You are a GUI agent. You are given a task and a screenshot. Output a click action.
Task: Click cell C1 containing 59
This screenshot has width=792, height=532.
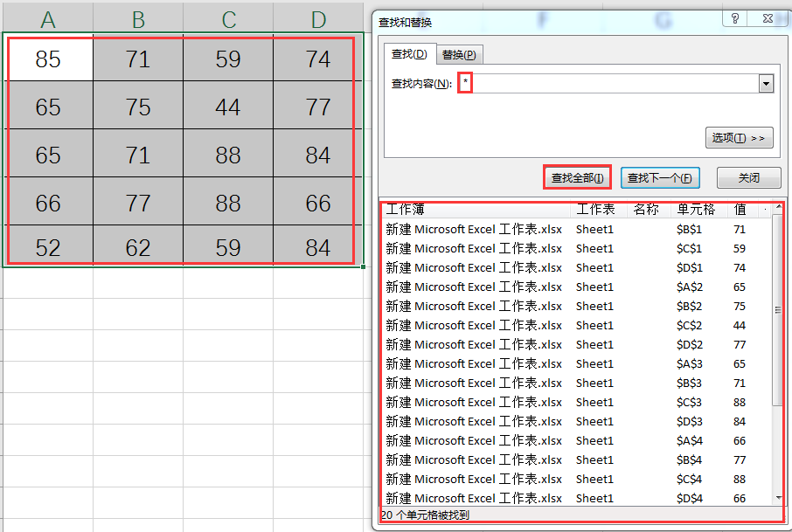(228, 59)
